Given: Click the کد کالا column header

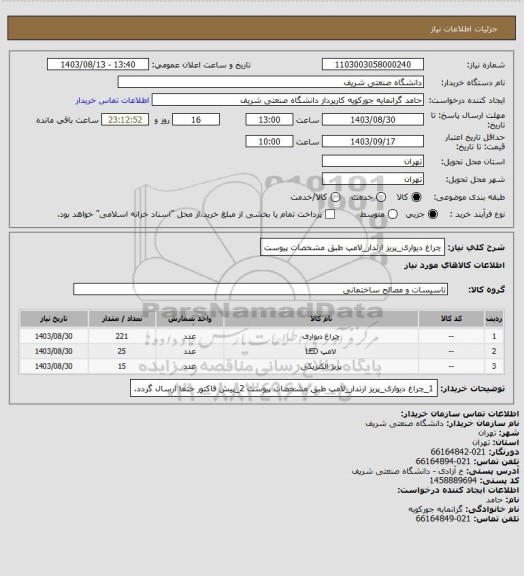Looking at the screenshot, I should [x=451, y=319].
